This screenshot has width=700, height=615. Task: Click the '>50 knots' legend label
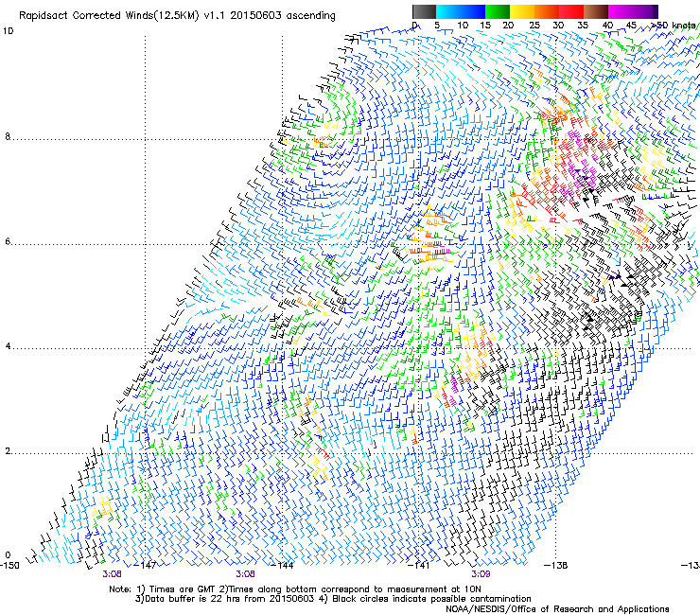click(x=673, y=26)
